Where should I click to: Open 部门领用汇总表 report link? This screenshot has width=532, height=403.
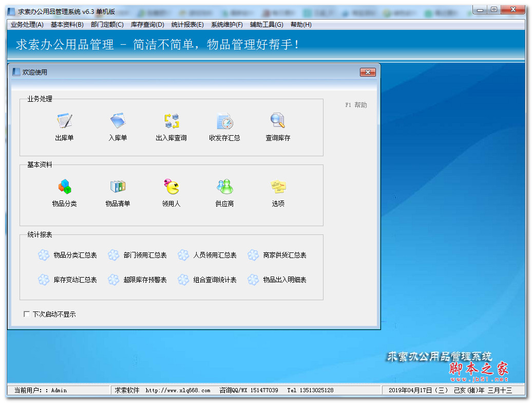[145, 255]
